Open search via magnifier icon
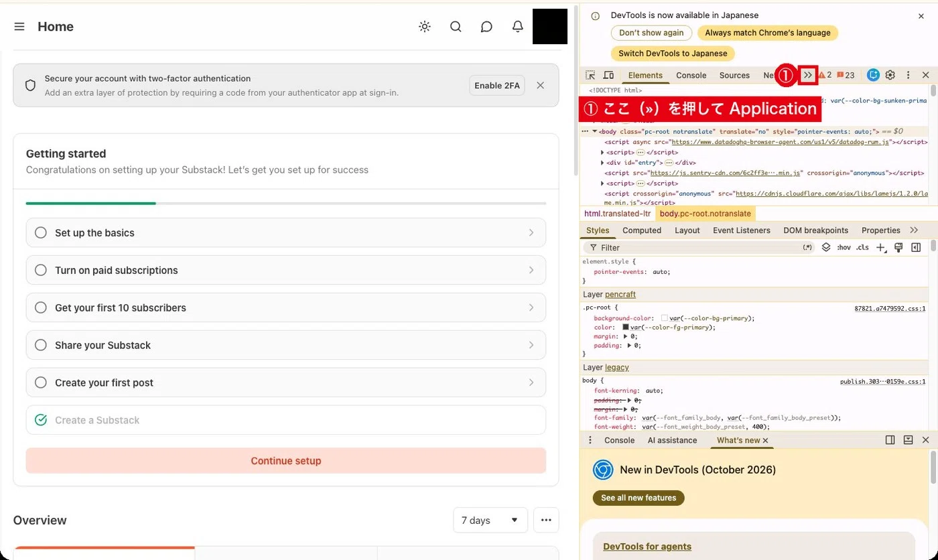Viewport: 938px width, 560px height. [x=456, y=27]
